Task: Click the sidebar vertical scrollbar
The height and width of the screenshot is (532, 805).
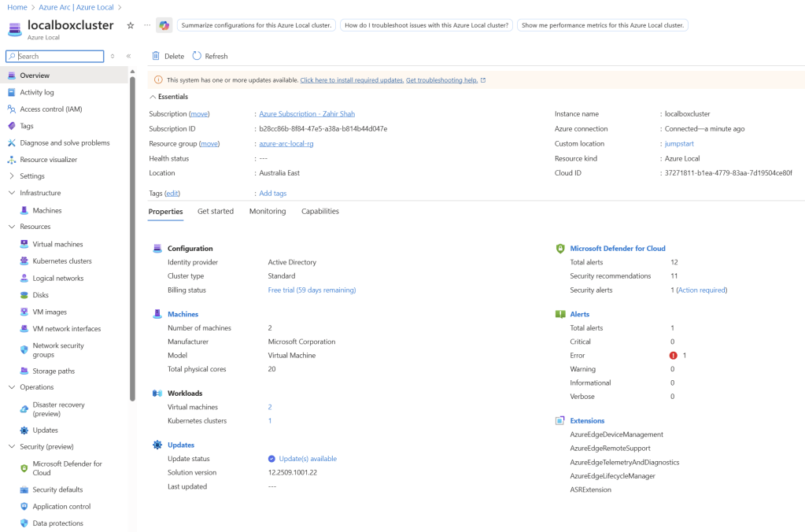Action: tap(132, 236)
